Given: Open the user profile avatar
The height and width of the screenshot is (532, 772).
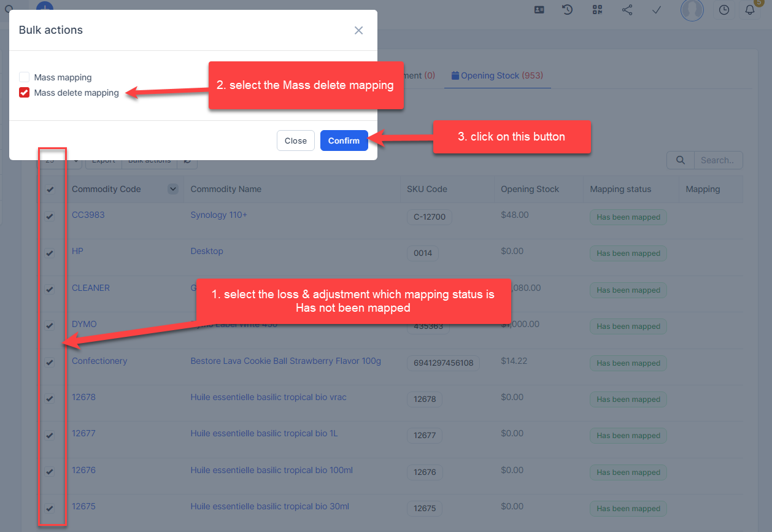Looking at the screenshot, I should click(x=692, y=10).
